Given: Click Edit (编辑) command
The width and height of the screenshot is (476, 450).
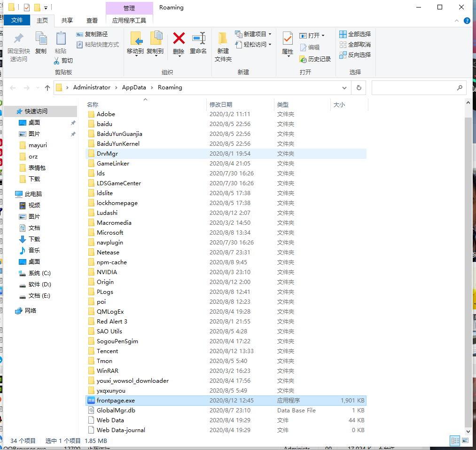Looking at the screenshot, I should click(x=310, y=47).
